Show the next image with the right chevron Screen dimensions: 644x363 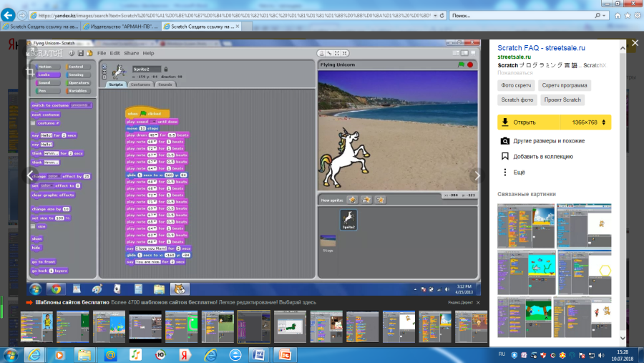coord(477,175)
